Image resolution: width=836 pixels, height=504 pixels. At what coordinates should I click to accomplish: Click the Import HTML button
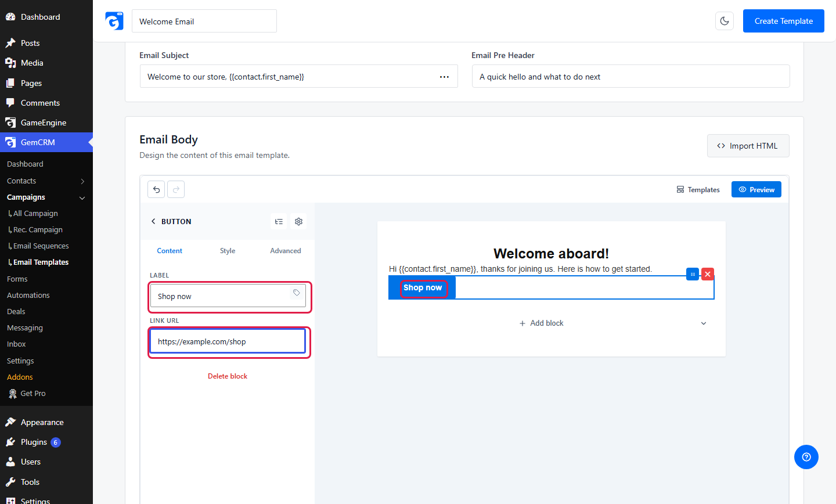(748, 146)
